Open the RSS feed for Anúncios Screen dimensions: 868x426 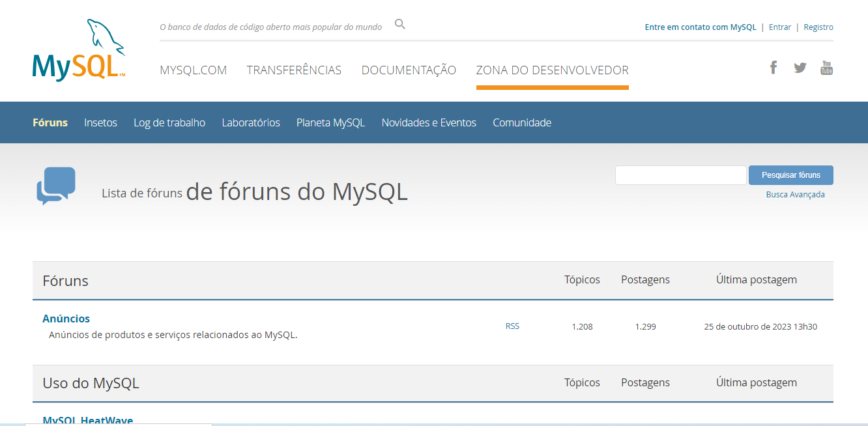(512, 326)
